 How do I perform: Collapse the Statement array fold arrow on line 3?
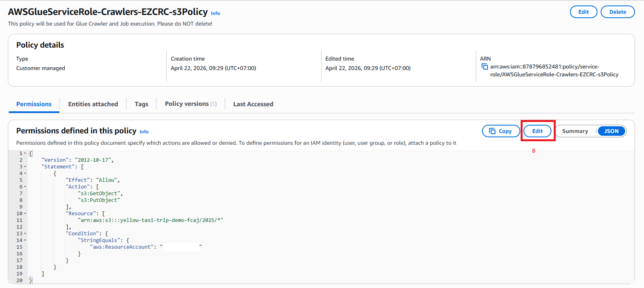tap(25, 167)
